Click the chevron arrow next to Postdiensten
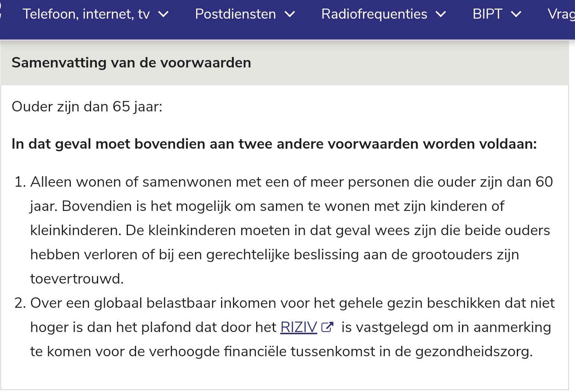This screenshot has width=575, height=392. (x=290, y=15)
